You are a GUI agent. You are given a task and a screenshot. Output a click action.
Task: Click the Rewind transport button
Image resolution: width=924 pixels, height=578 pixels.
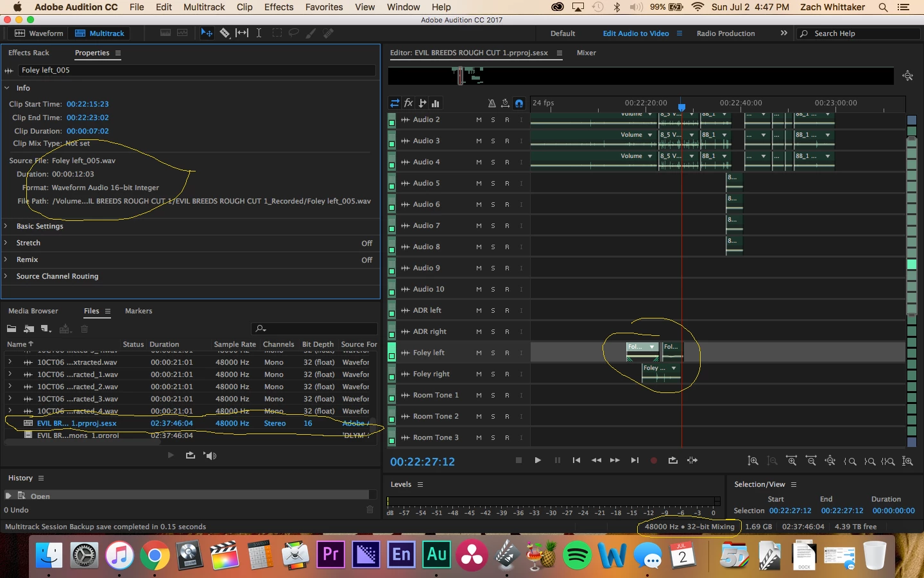(596, 460)
